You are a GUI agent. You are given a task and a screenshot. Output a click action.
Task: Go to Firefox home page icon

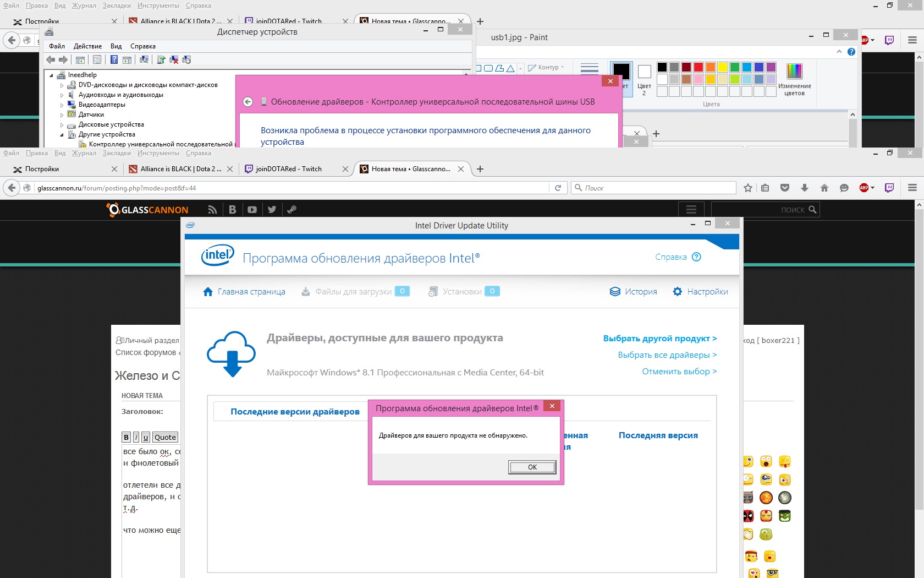tap(824, 188)
